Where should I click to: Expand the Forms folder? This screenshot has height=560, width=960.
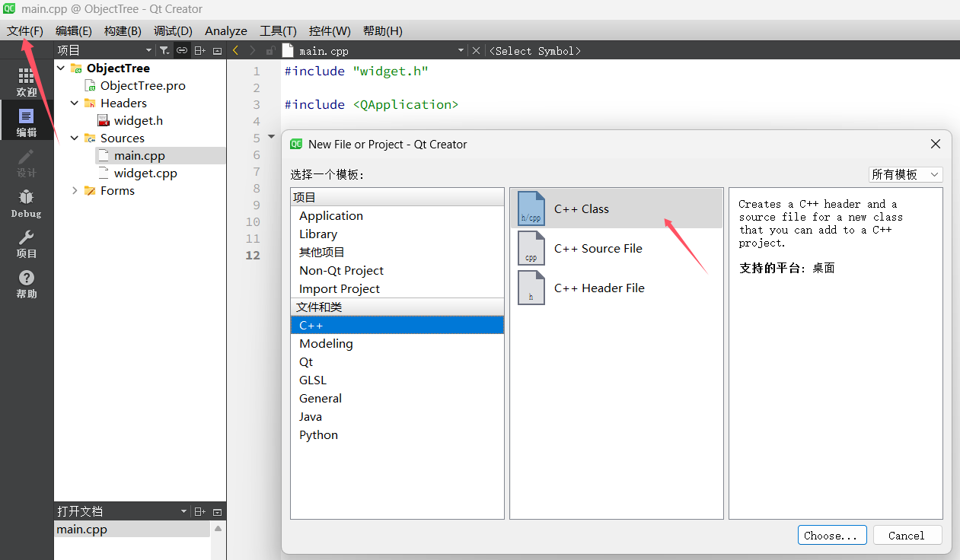coord(75,190)
